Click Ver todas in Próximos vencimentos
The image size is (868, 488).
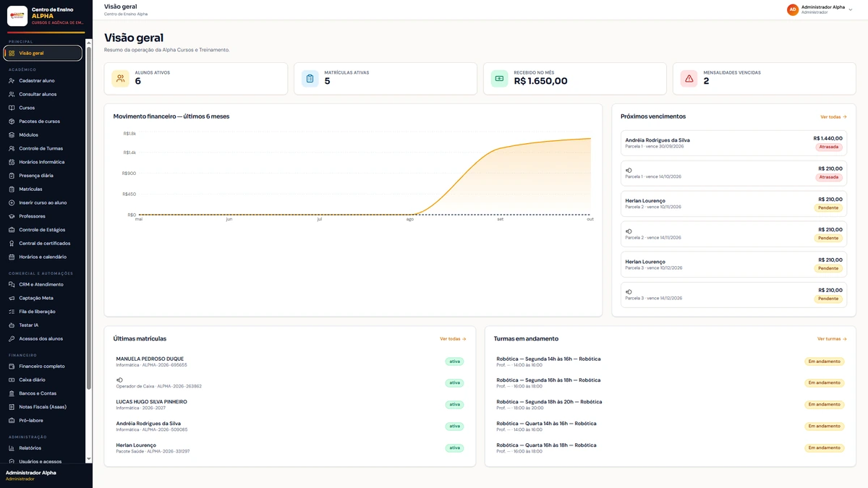pyautogui.click(x=833, y=116)
